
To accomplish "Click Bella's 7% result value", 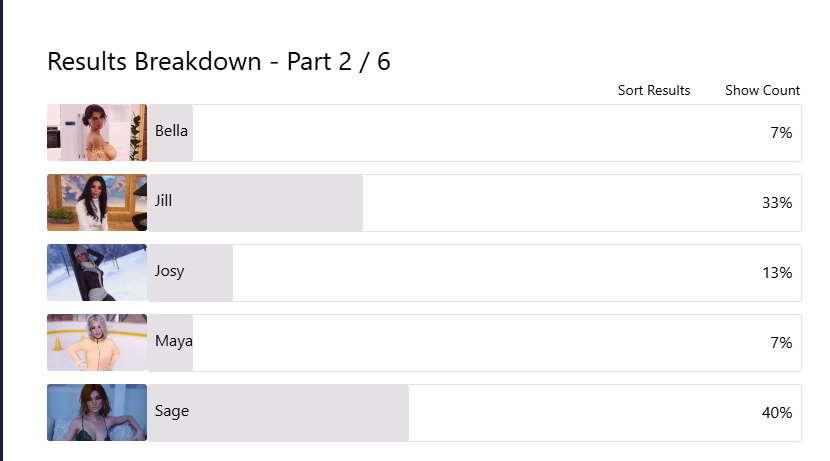I will (781, 132).
